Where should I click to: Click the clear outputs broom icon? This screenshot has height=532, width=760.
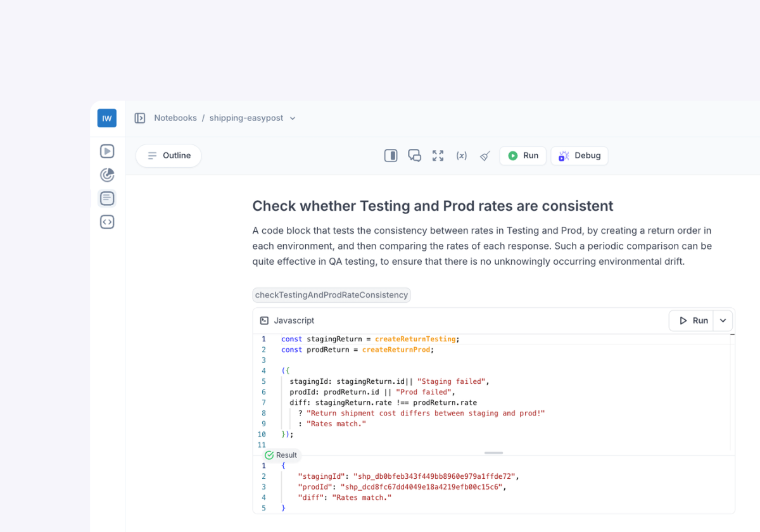pos(485,156)
